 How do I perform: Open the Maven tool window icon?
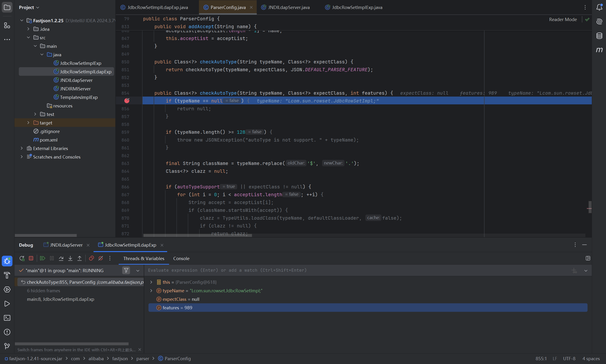tap(599, 50)
